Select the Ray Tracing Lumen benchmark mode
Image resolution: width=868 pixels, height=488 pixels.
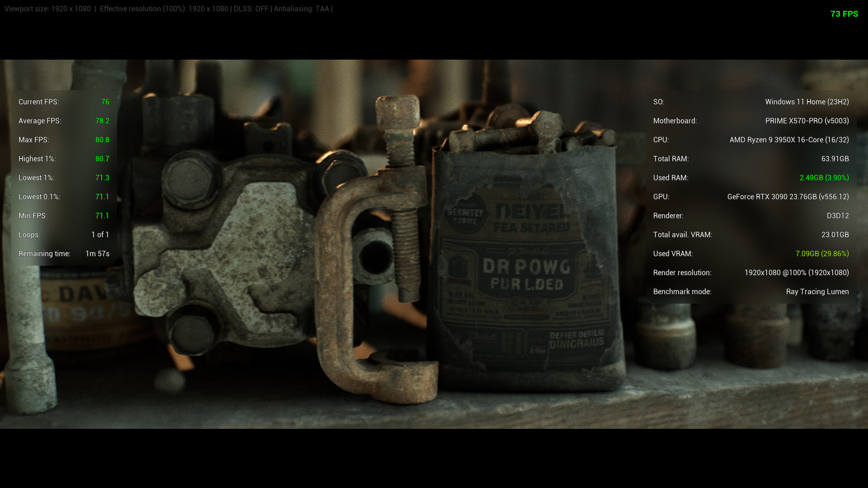pyautogui.click(x=817, y=291)
